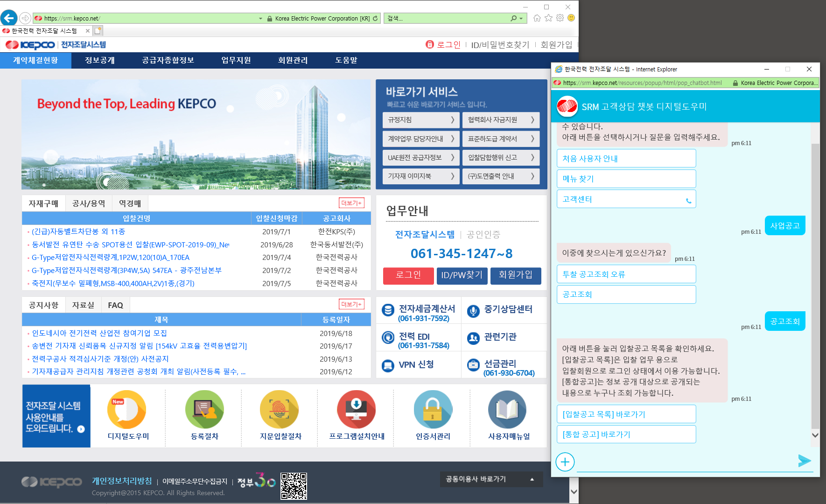Open 개인정보처리방침 footer link
Screen dimensions: 826x504
[122, 481]
